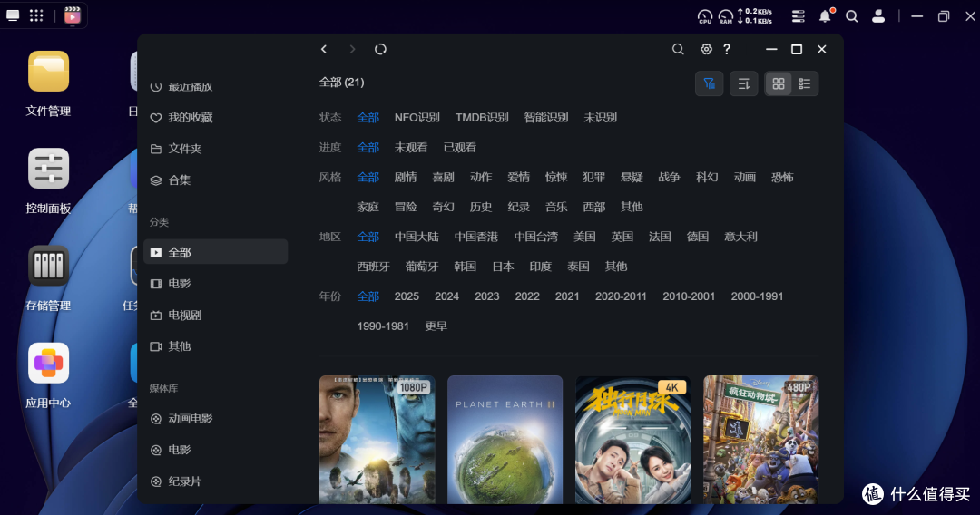Open 纪录片 media library
Image resolution: width=980 pixels, height=515 pixels.
[x=216, y=481]
